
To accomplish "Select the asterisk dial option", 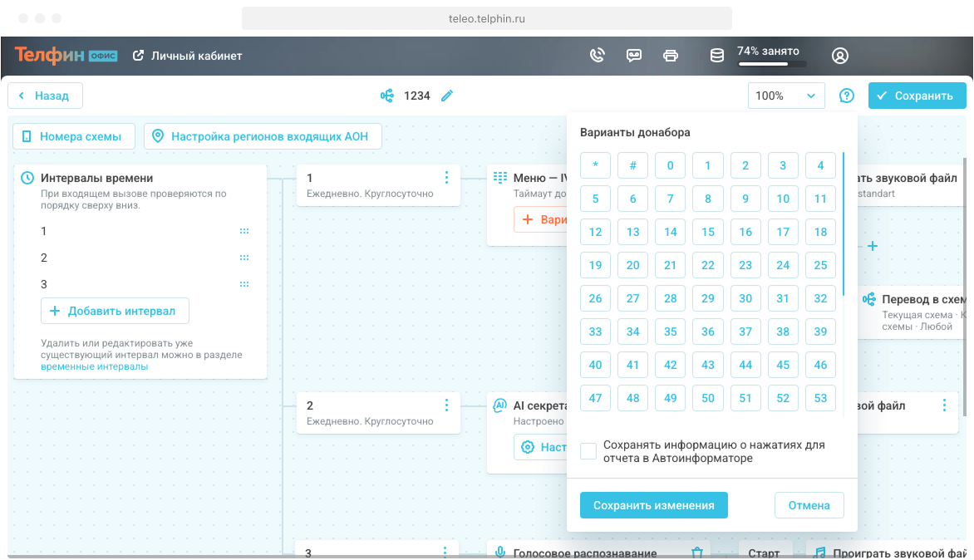I will pyautogui.click(x=595, y=165).
